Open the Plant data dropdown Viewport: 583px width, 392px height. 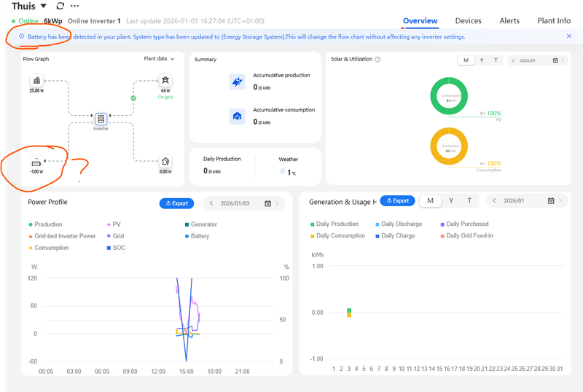point(159,59)
